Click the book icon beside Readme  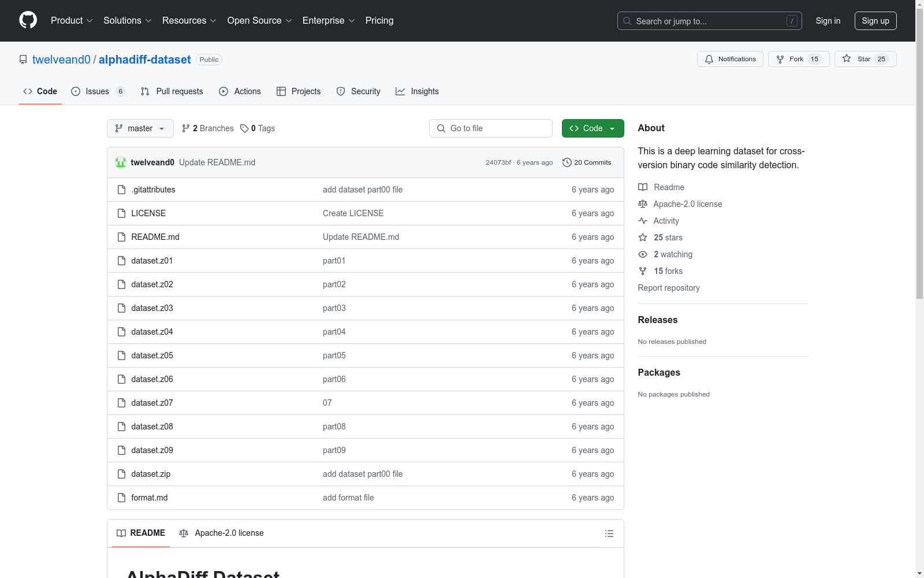643,187
